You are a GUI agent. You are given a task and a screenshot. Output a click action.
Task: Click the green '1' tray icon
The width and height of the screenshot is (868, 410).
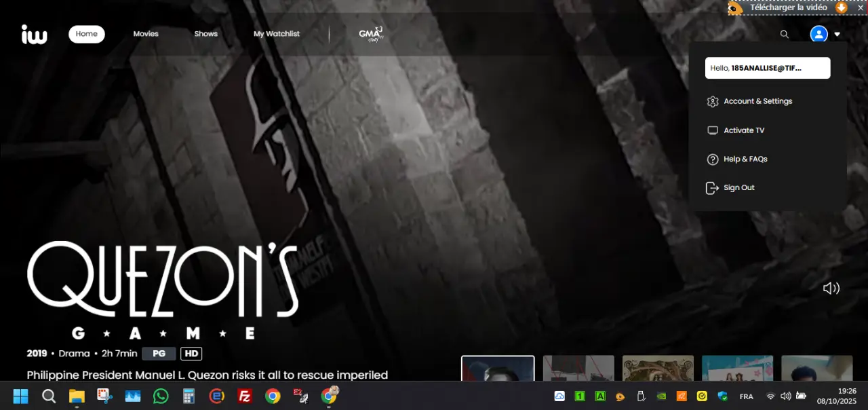coord(580,396)
